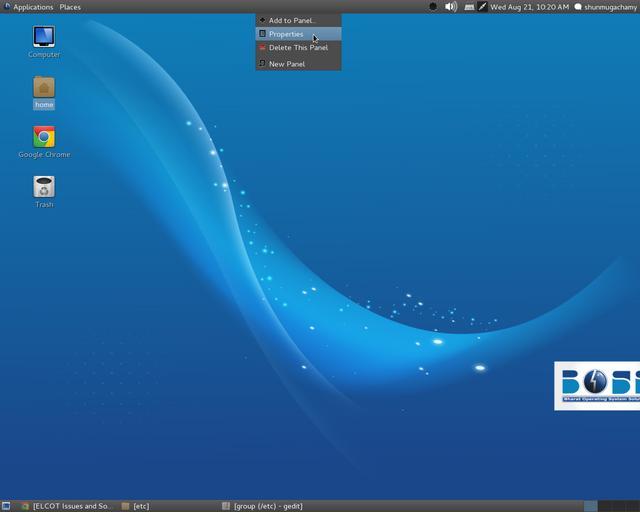
Task: Switch to the [etc] folder window
Action: point(140,506)
